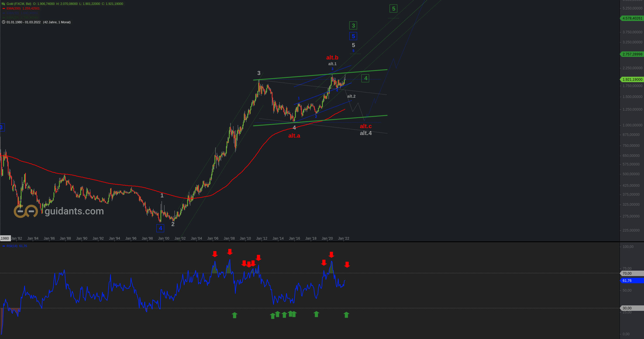Click the 500,00000 price axis label

(631, 174)
